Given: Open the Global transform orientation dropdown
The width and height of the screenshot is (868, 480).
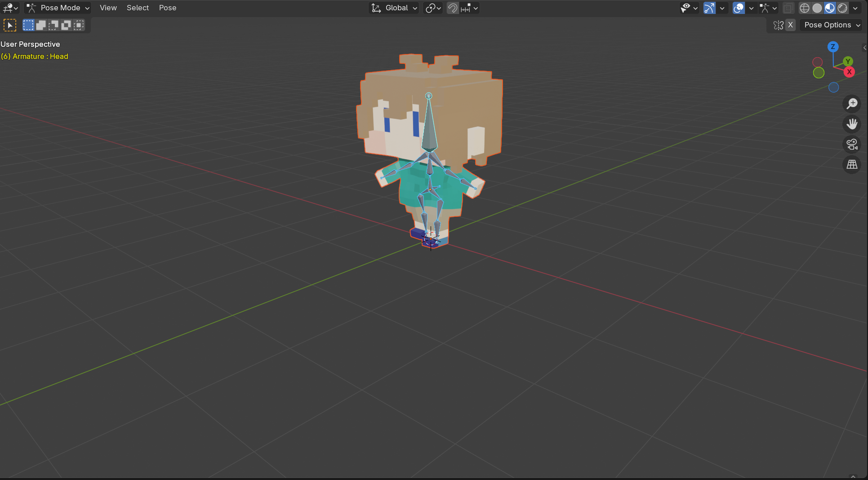Looking at the screenshot, I should point(394,8).
